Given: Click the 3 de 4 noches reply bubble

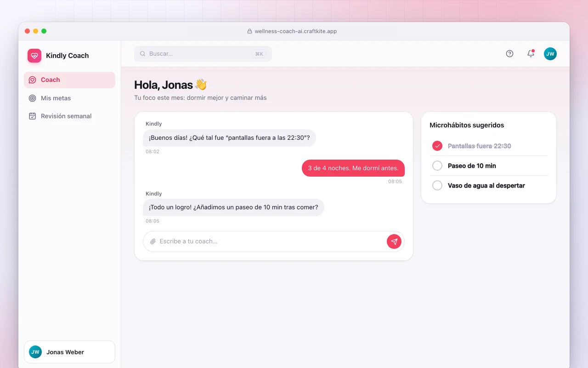Looking at the screenshot, I should [x=353, y=168].
